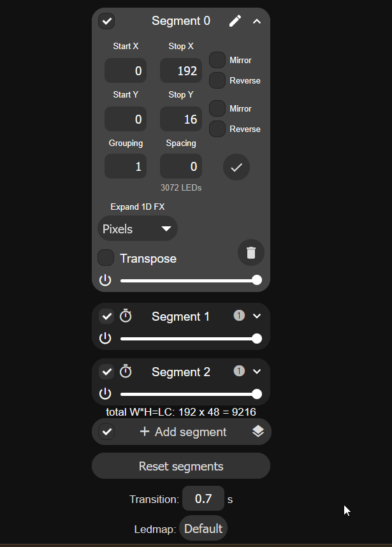Toggle Segment 2 power icon

pyautogui.click(x=105, y=394)
